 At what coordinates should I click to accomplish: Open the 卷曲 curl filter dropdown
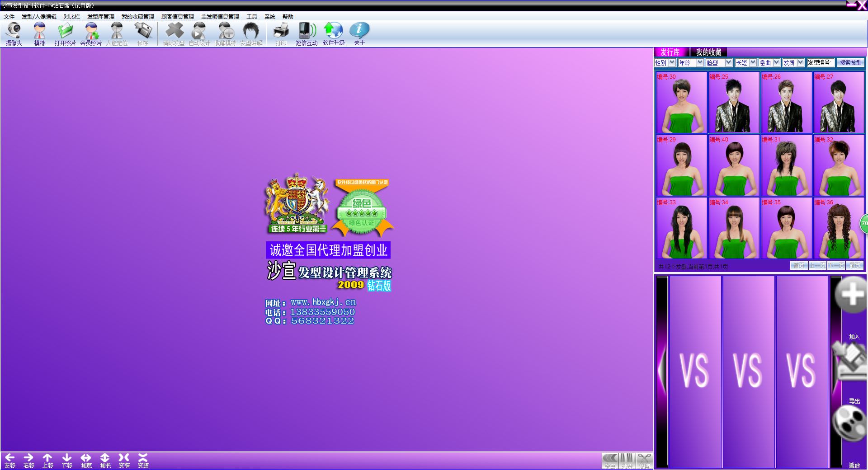pos(776,63)
